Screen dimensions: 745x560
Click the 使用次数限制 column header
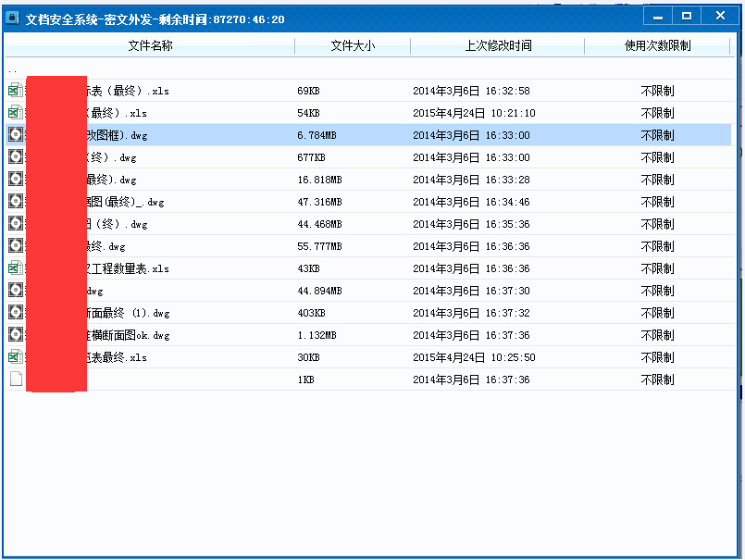[657, 45]
